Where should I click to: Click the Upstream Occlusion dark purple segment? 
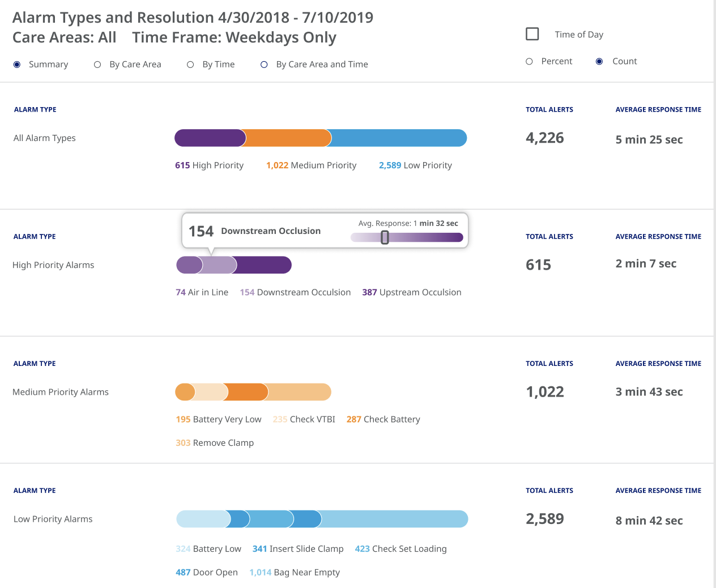tap(264, 265)
